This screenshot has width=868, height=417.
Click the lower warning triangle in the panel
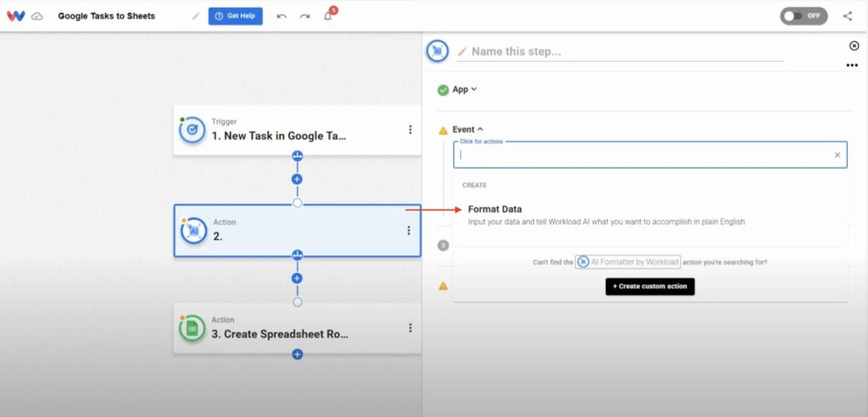pyautogui.click(x=442, y=286)
